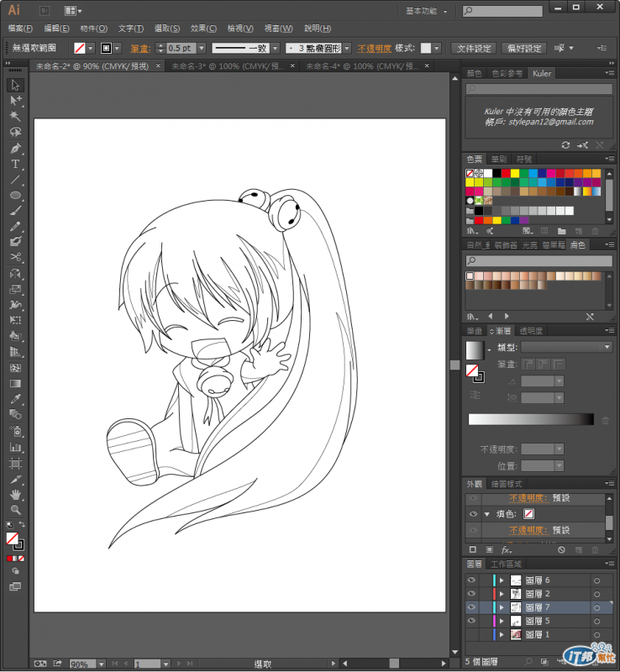Viewport: 620px width, 672px height.
Task: Open the 物件(O) menu
Action: click(94, 29)
